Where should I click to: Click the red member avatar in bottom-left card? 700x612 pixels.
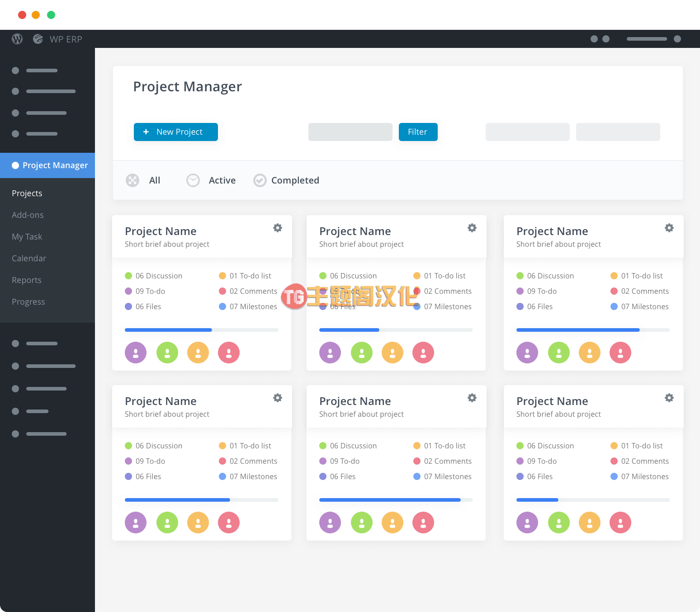click(x=229, y=523)
